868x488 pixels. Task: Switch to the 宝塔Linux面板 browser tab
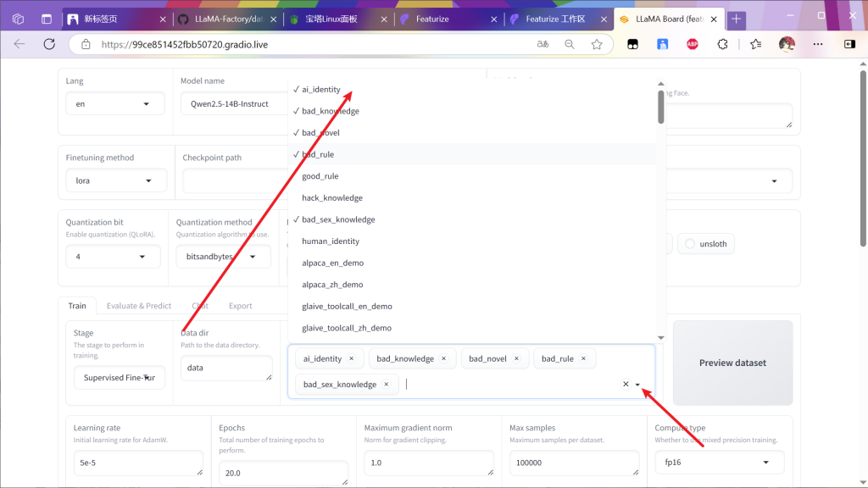[337, 19]
